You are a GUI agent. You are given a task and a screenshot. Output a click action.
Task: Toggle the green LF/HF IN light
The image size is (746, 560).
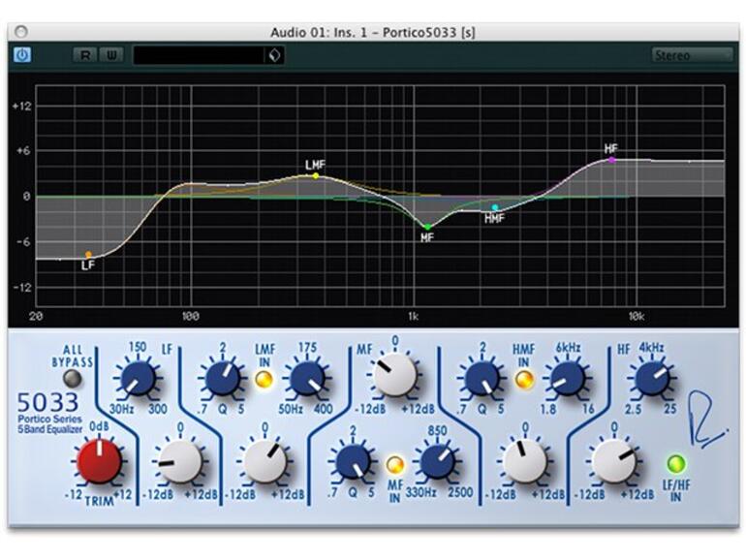(x=676, y=463)
